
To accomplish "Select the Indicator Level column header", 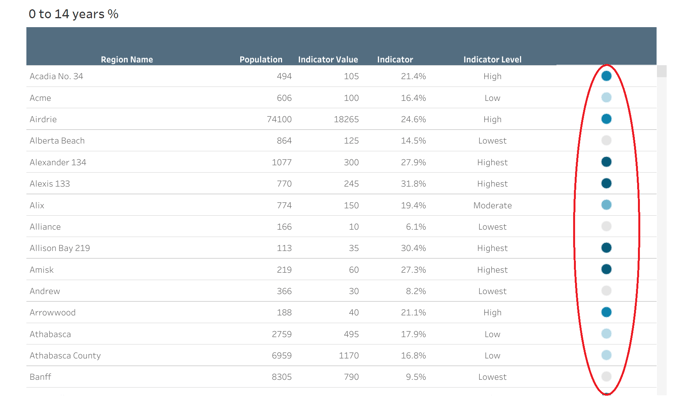I will pos(492,60).
